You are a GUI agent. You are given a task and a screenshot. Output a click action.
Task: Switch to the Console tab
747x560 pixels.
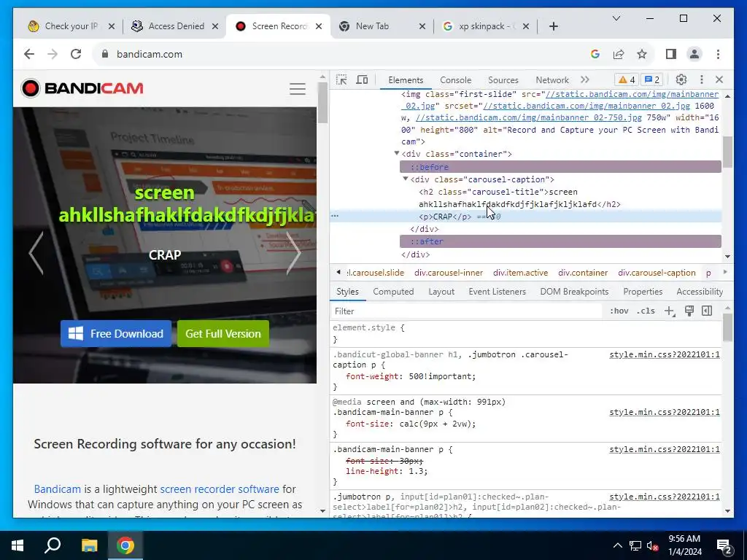[x=455, y=80]
